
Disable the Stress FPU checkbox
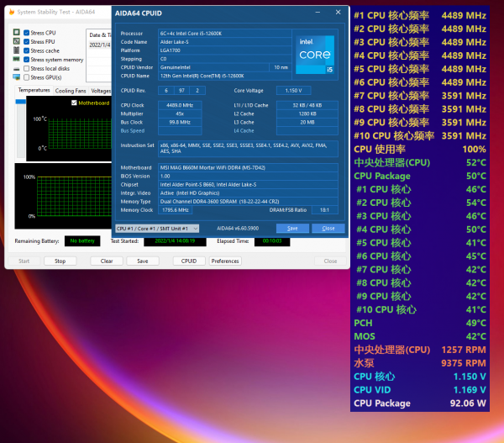27,42
